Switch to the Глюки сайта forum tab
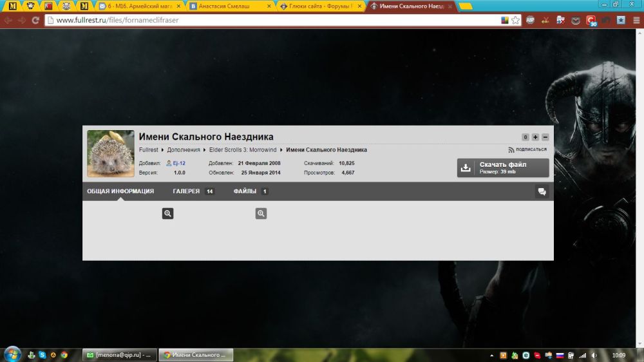This screenshot has width=644, height=362. (320, 6)
